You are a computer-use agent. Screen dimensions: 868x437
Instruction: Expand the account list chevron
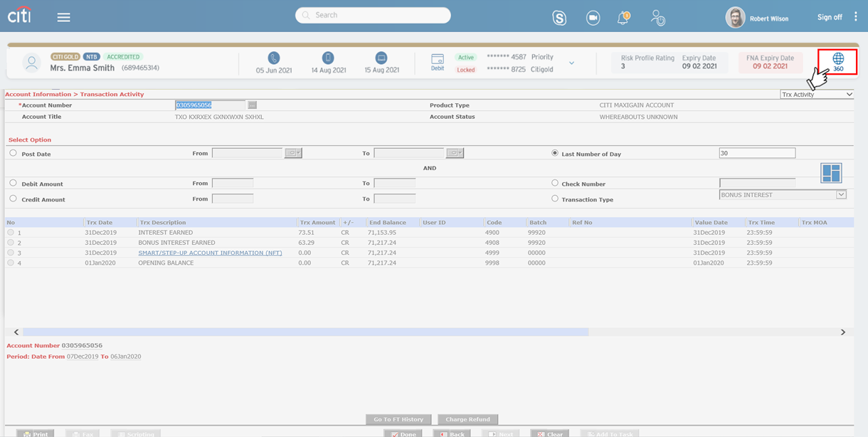click(571, 63)
